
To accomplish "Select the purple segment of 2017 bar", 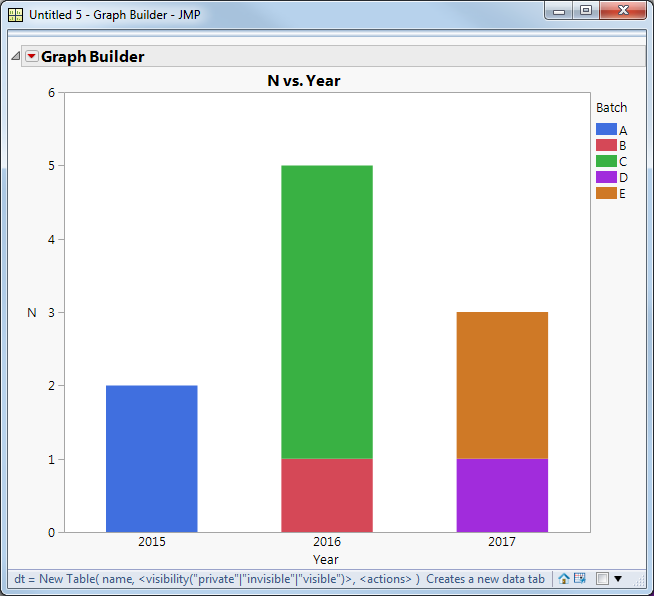I will pos(502,495).
